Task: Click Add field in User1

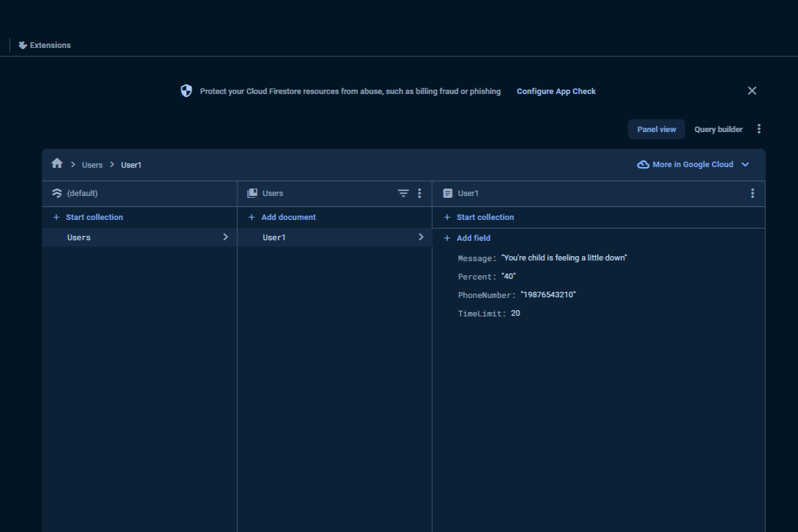Action: point(467,238)
